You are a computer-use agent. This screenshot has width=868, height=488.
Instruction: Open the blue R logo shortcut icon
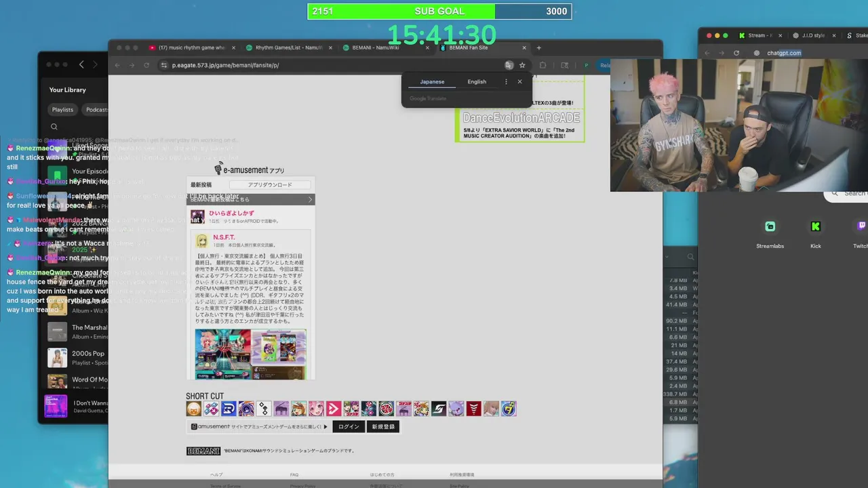pos(229,409)
